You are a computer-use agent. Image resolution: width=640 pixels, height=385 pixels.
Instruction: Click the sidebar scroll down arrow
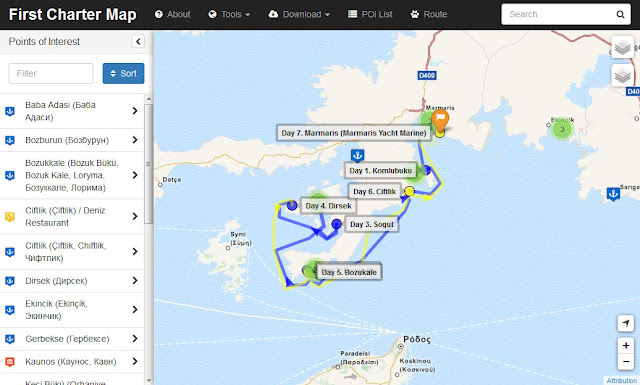coord(149,381)
